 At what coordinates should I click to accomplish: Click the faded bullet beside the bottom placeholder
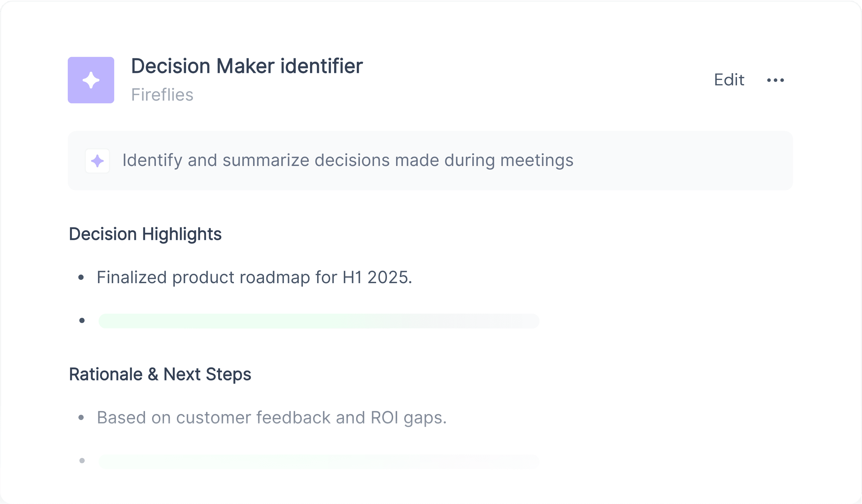82,461
